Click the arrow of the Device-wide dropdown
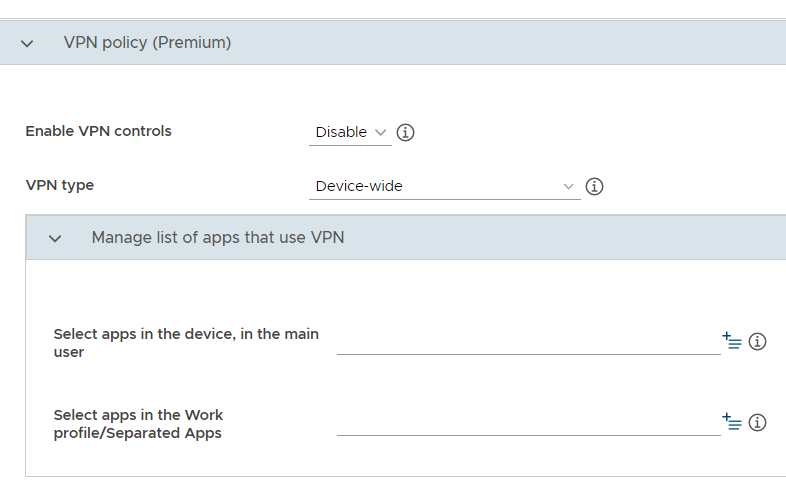The width and height of the screenshot is (786, 490). pyautogui.click(x=569, y=186)
